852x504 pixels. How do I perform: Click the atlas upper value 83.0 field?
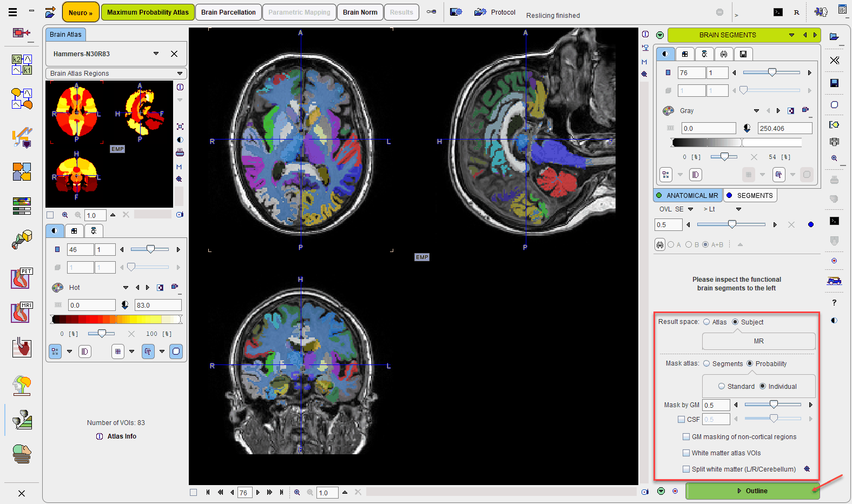tap(158, 305)
